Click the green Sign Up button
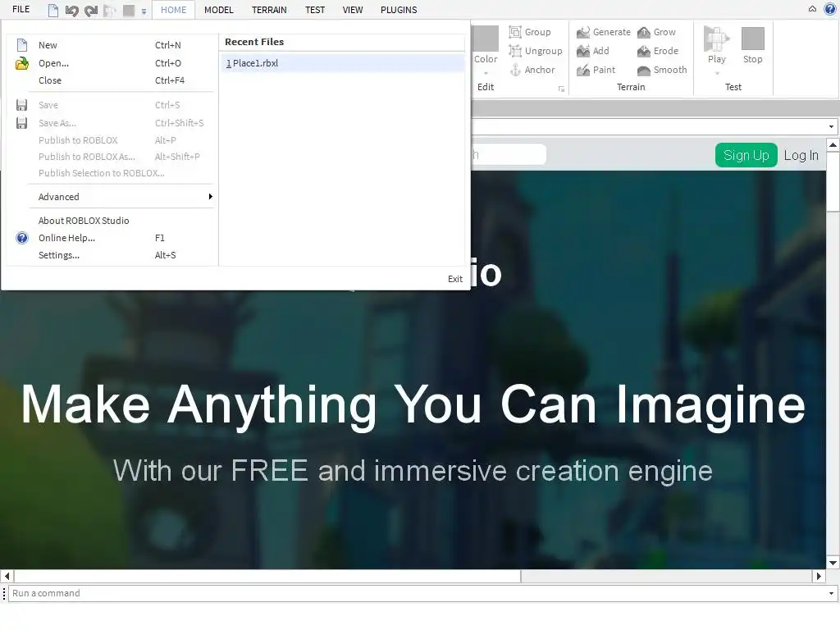This screenshot has width=840, height=630. [x=746, y=155]
